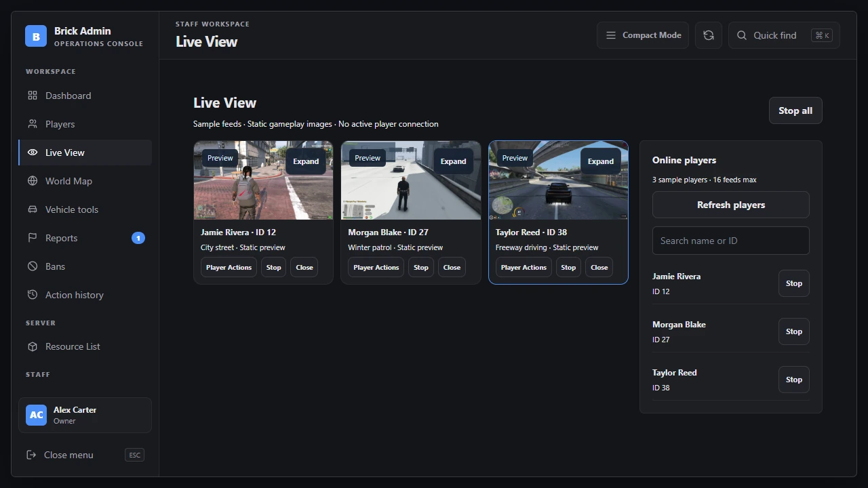Click the '3 sample players · 16 feeds max' text
The width and height of the screenshot is (868, 488).
705,180
